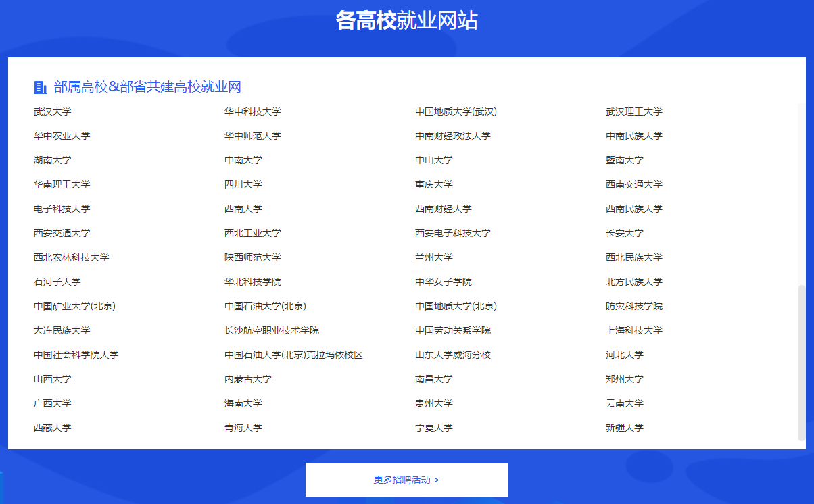This screenshot has height=504, width=814.
Task: Open 新疆大学 link
Action: [x=625, y=428]
